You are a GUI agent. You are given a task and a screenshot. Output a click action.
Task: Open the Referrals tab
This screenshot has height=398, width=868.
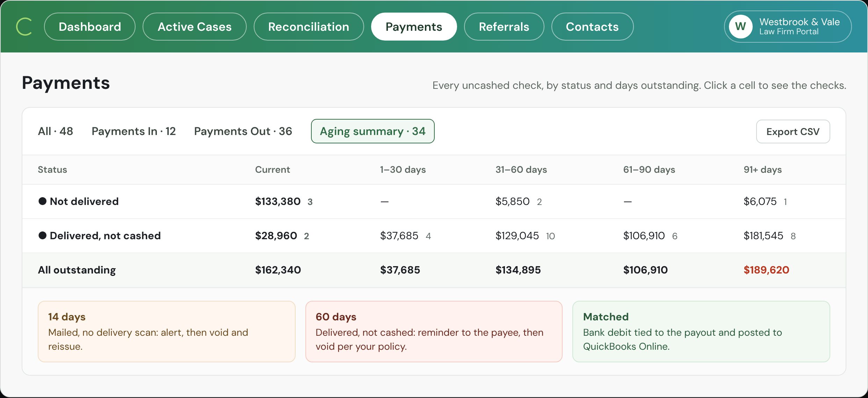[x=504, y=27]
